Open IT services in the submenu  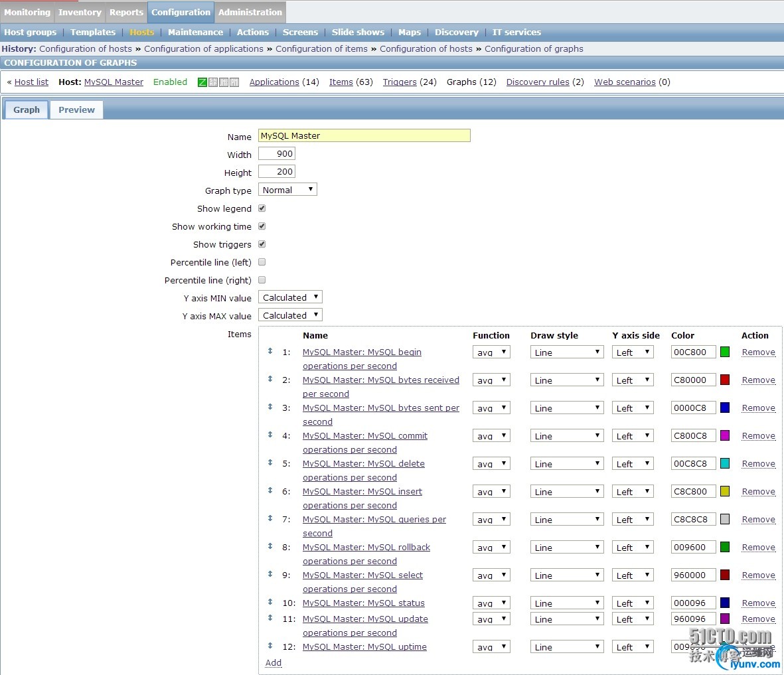coord(516,32)
